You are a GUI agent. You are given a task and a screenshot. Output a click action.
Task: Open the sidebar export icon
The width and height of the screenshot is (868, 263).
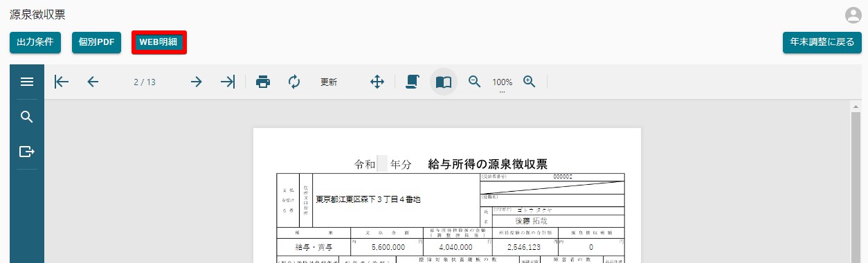click(x=27, y=151)
